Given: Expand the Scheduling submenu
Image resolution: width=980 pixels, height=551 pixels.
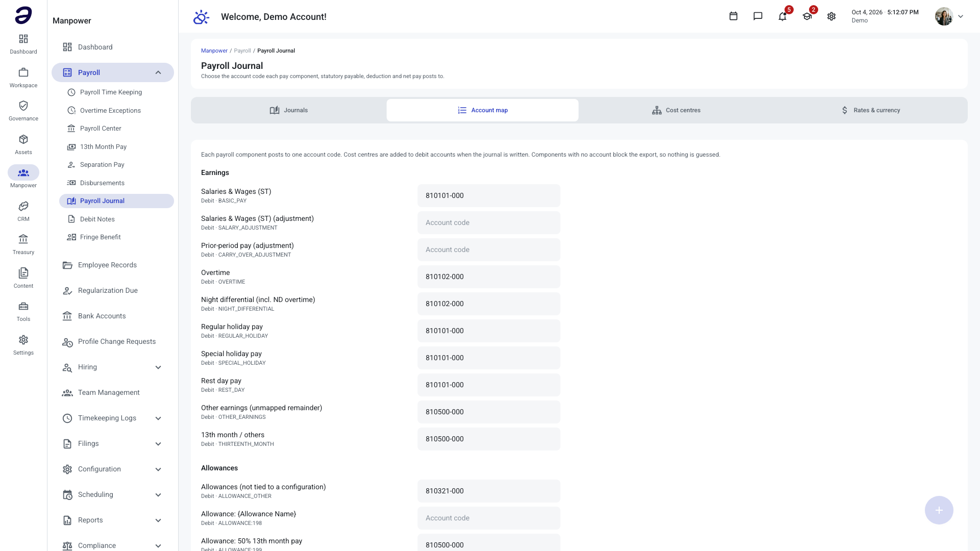Looking at the screenshot, I should 158,495.
